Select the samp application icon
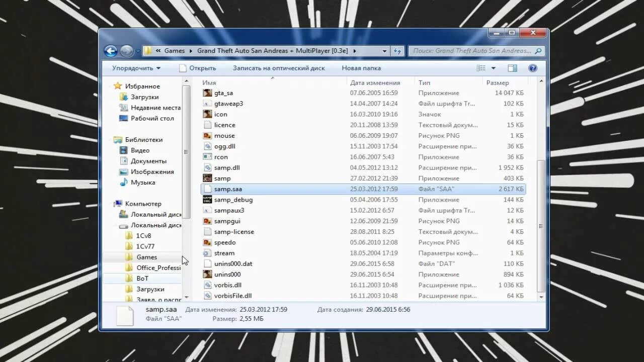 [207, 178]
